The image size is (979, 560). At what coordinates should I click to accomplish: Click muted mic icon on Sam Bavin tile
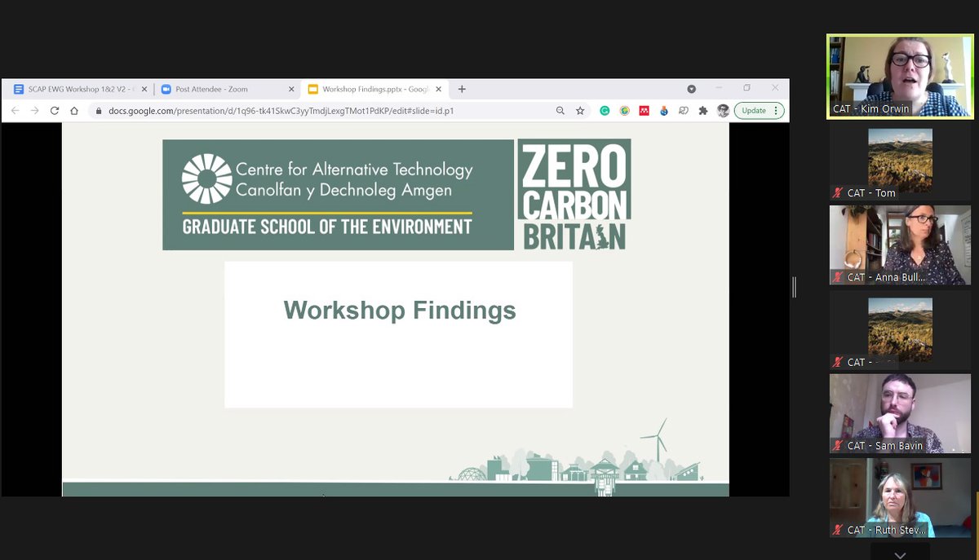point(838,446)
